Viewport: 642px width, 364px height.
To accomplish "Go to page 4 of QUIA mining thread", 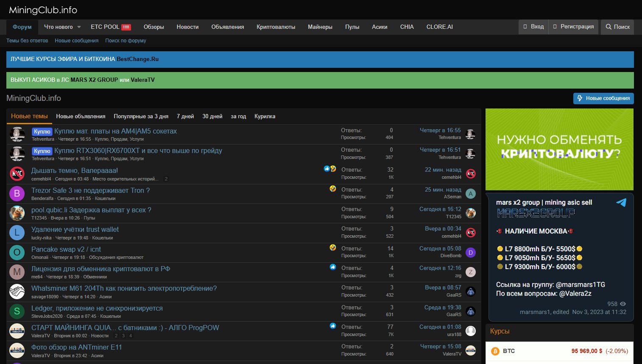I will (131, 336).
